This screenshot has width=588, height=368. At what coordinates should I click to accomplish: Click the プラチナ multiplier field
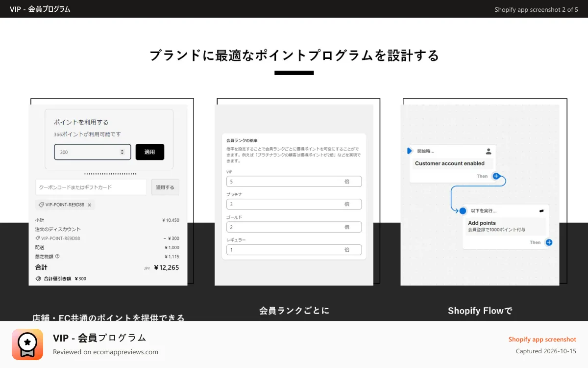coord(294,204)
